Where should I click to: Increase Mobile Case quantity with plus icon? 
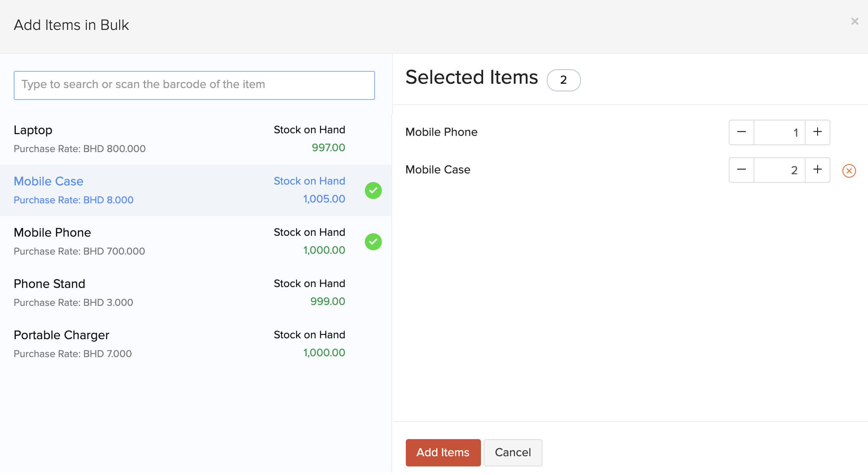(817, 170)
